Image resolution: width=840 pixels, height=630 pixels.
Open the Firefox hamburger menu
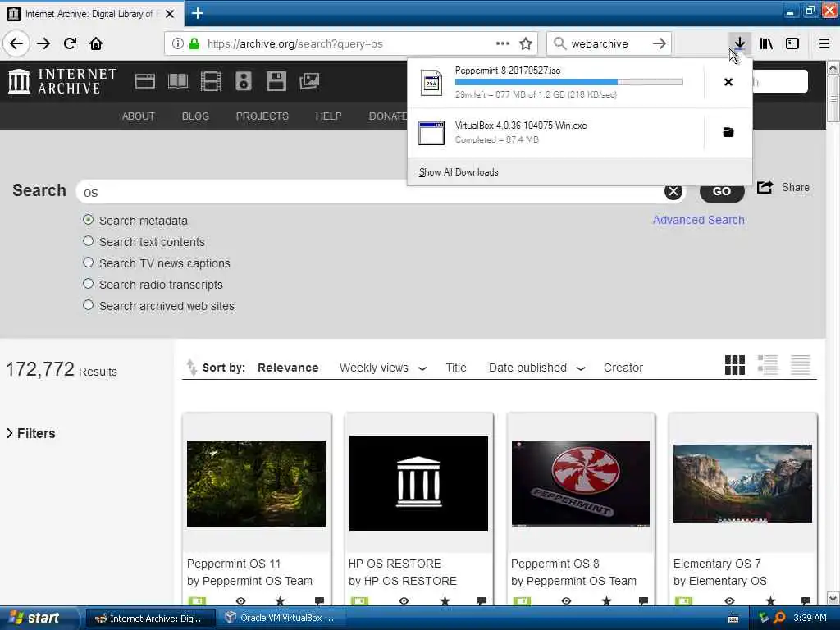coord(824,43)
